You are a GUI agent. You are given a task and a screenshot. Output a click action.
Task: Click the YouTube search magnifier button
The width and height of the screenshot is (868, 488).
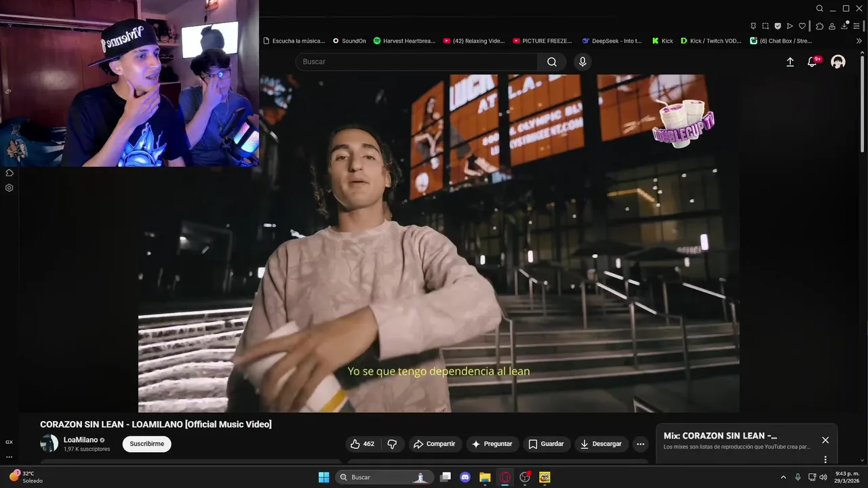click(552, 62)
